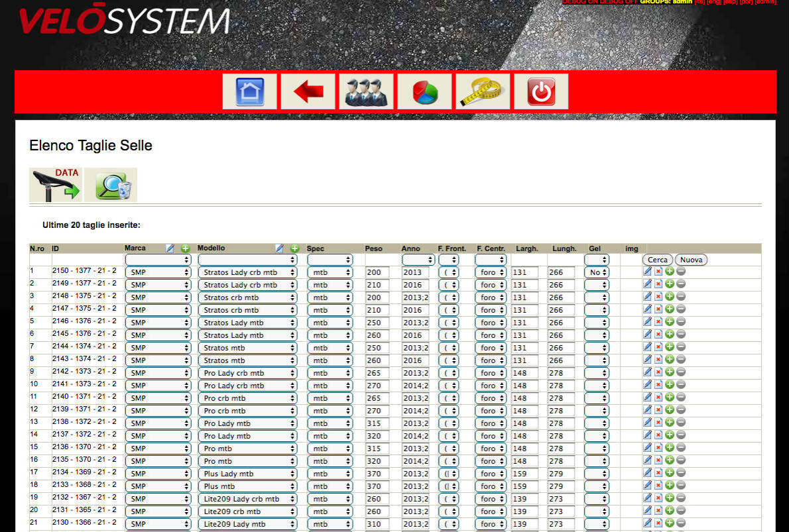The image size is (789, 532).
Task: Click the saddle DATA export icon
Action: pos(56,185)
